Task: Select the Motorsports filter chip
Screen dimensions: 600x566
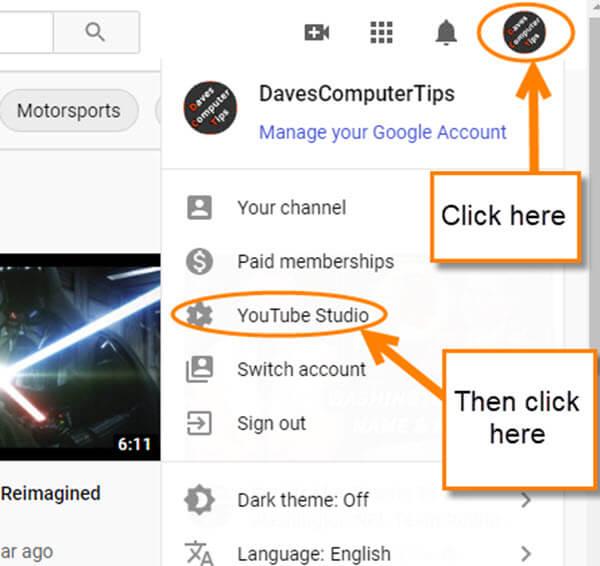Action: pos(68,111)
